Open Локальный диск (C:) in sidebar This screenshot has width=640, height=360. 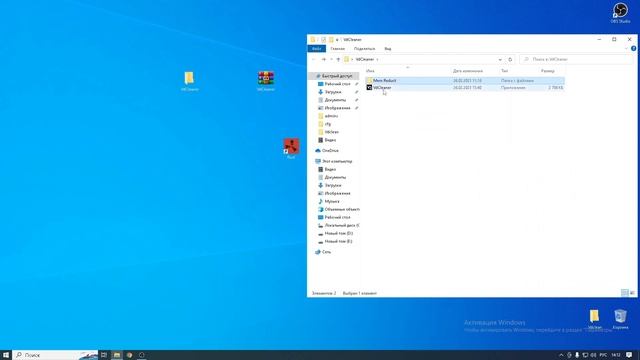pos(342,225)
